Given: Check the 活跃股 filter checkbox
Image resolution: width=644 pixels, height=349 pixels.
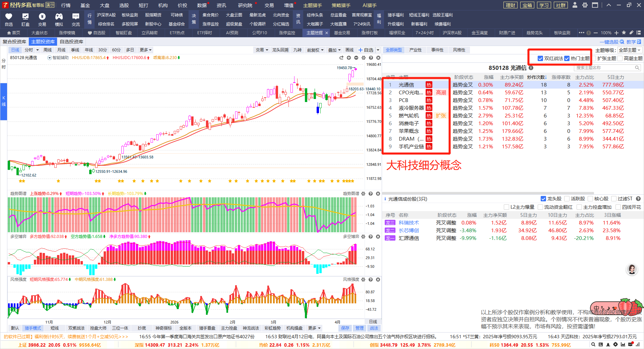Looking at the screenshot, I should [567, 199].
